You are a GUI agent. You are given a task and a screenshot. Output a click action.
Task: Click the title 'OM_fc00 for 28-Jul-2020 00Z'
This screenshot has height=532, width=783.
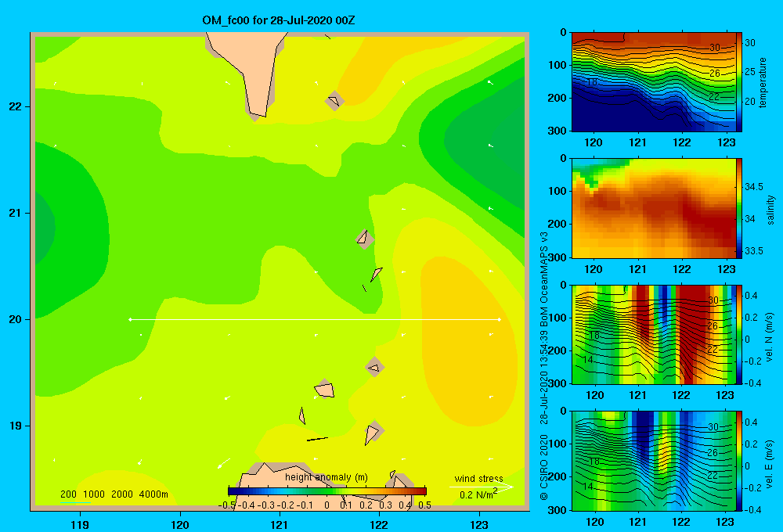tap(278, 20)
